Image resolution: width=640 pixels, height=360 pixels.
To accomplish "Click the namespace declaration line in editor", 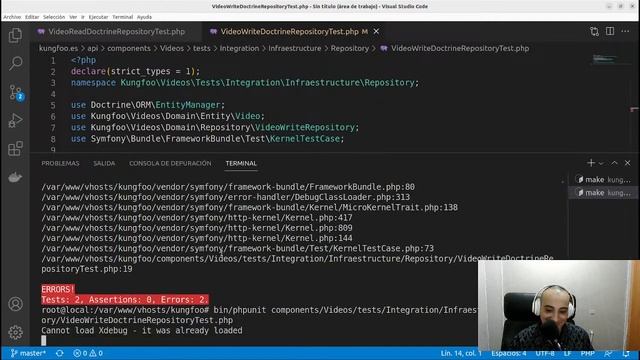I will [x=245, y=83].
